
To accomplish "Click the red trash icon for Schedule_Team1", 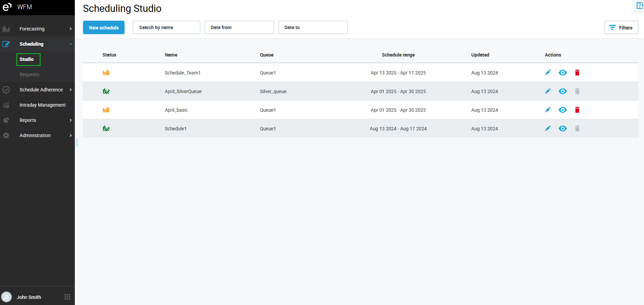I will (x=577, y=73).
